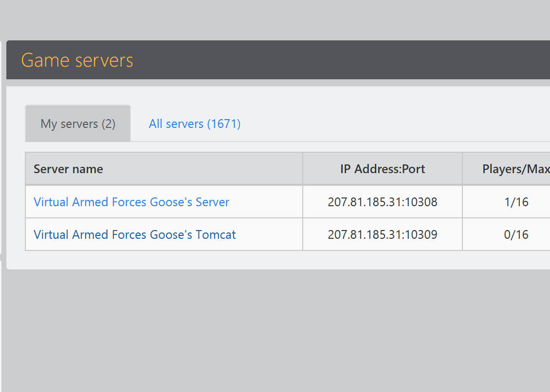Switch to the My servers tab

(x=78, y=124)
